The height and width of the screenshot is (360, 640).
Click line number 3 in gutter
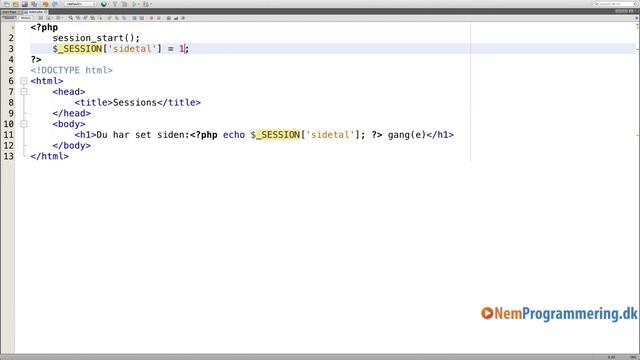click(11, 49)
